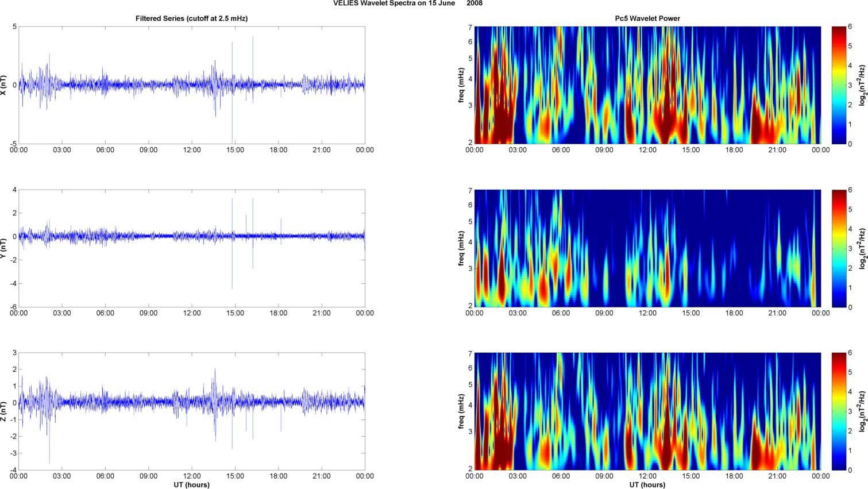Select the X component filtered time series plot
Screen dimensions: 868x489
tap(192, 85)
